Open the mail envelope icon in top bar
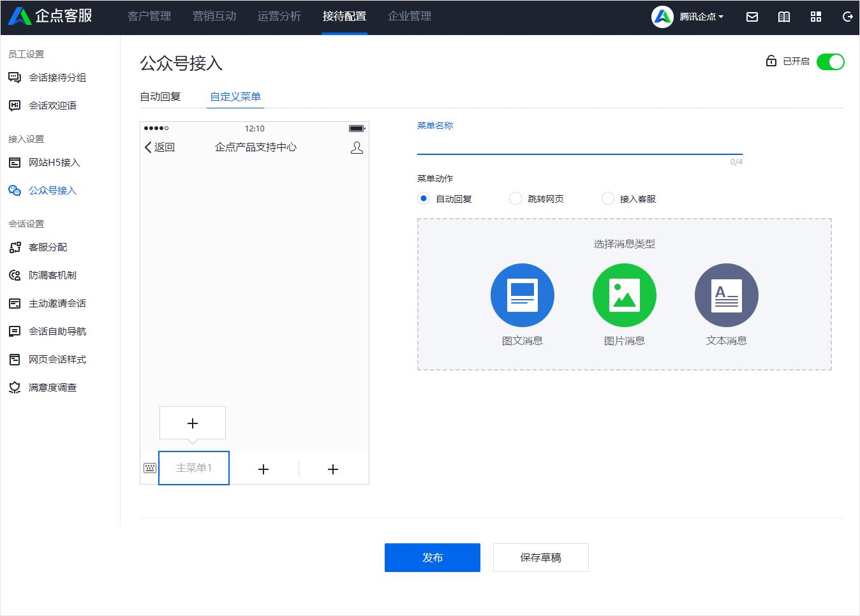The image size is (860, 616). [752, 17]
